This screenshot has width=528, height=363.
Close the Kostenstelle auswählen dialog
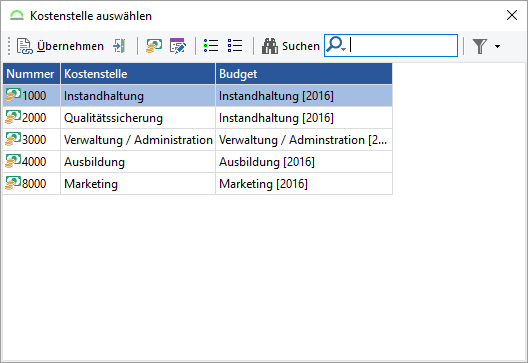click(x=512, y=15)
